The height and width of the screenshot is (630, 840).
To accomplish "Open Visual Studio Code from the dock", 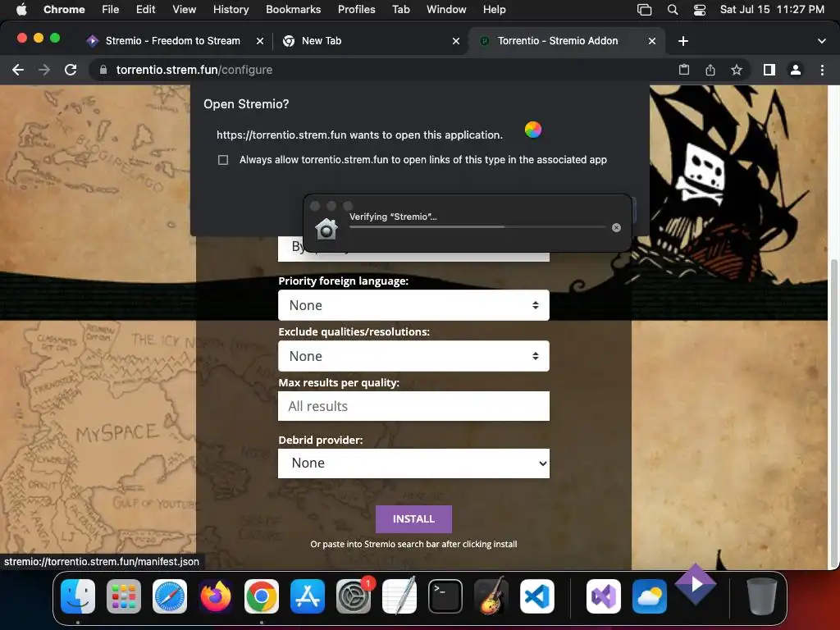I will pyautogui.click(x=537, y=596).
